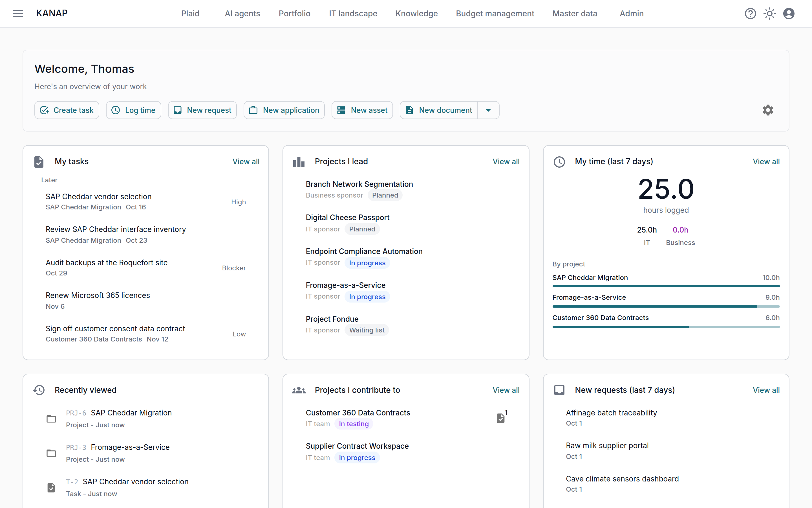This screenshot has height=508, width=812.
Task: Open the user account avatar menu
Action: [789, 14]
